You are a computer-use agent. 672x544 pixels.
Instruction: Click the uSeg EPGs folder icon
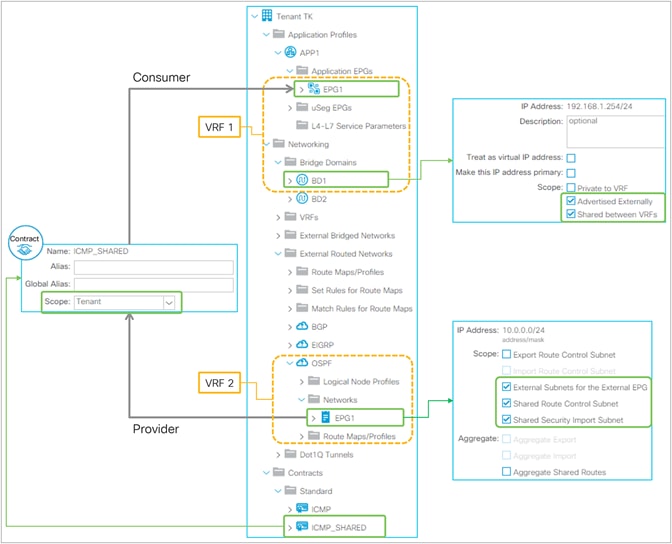302,107
